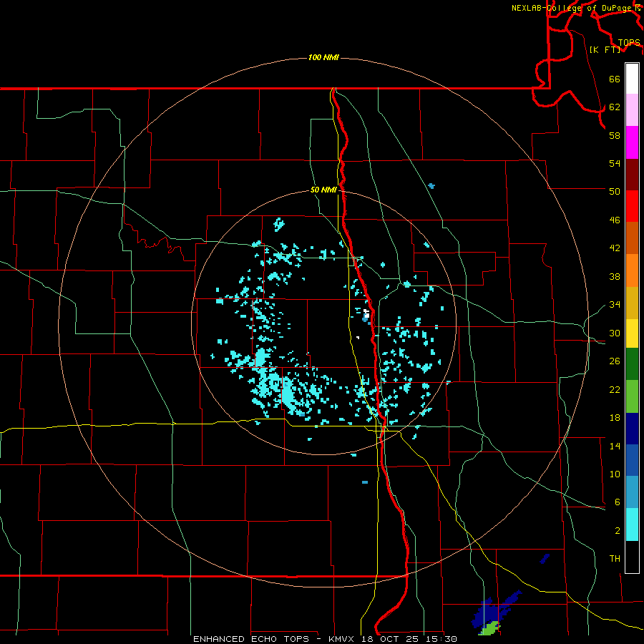Select the bright red legend band
Image resolution: width=644 pixels, height=644 pixels.
click(x=632, y=206)
